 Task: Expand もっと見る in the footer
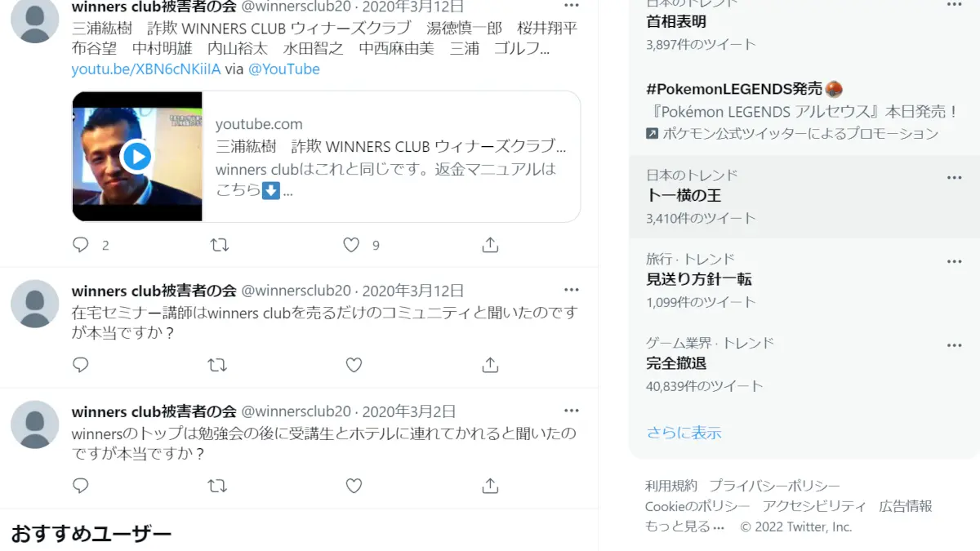[684, 527]
